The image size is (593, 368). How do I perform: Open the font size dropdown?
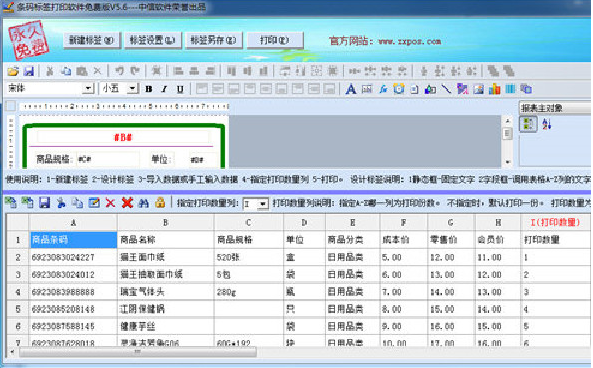(132, 89)
